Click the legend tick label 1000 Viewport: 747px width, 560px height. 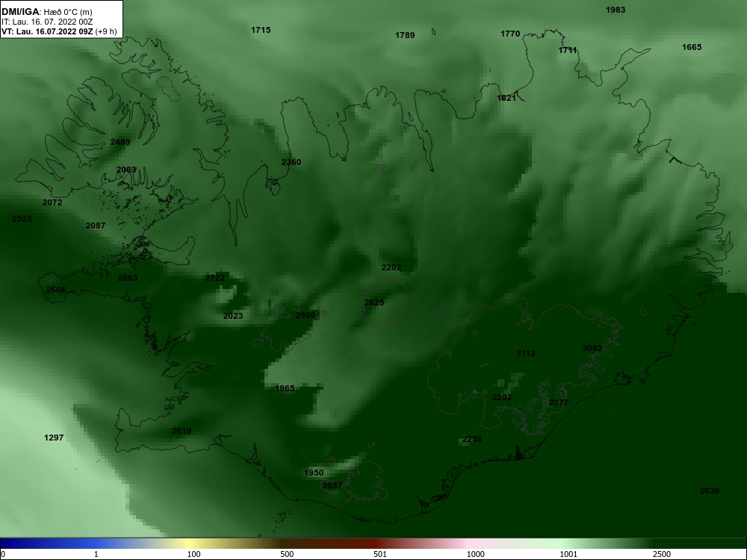click(475, 554)
